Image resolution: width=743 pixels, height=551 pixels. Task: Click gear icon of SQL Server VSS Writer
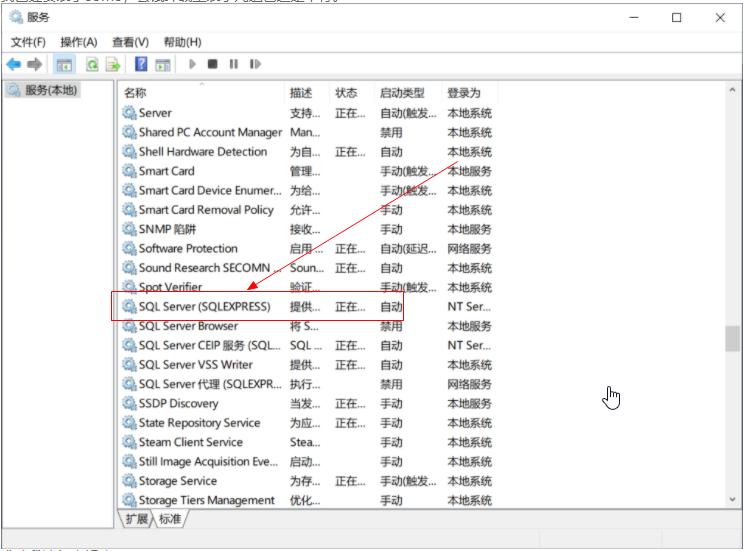pyautogui.click(x=129, y=365)
